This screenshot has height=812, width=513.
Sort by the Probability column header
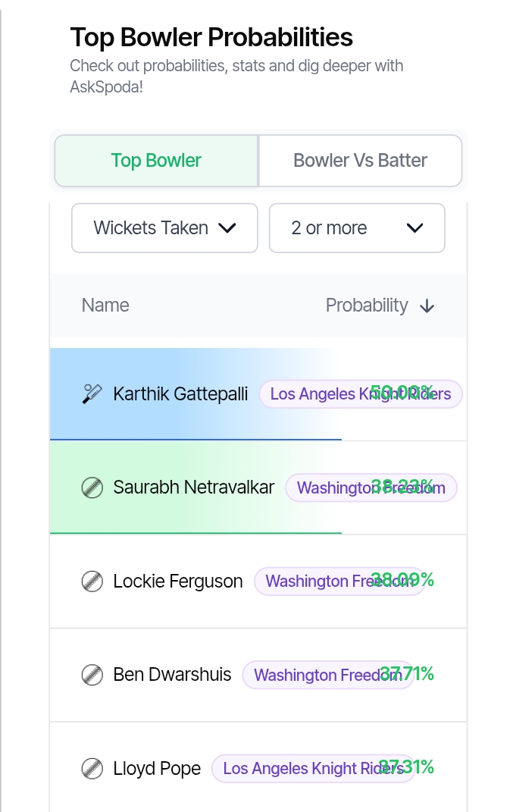coord(367,306)
